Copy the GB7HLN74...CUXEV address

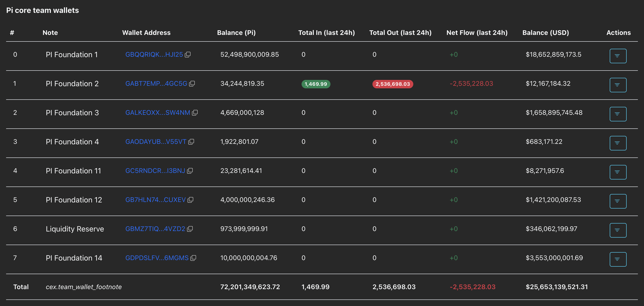(190, 200)
